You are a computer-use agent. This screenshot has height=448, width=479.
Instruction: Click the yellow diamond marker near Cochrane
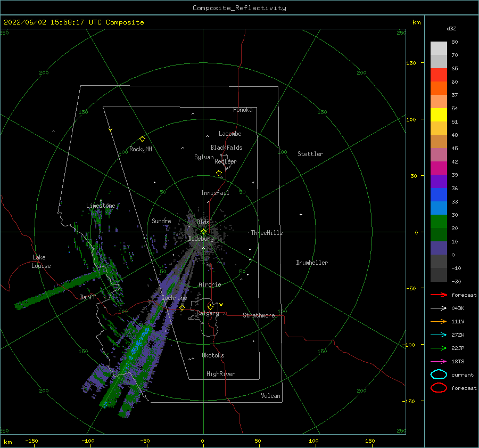point(182,308)
